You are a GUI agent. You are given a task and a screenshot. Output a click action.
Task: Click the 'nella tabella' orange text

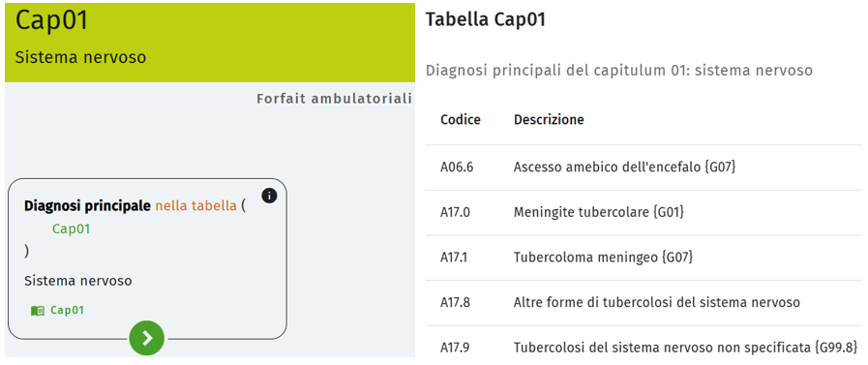tap(196, 206)
